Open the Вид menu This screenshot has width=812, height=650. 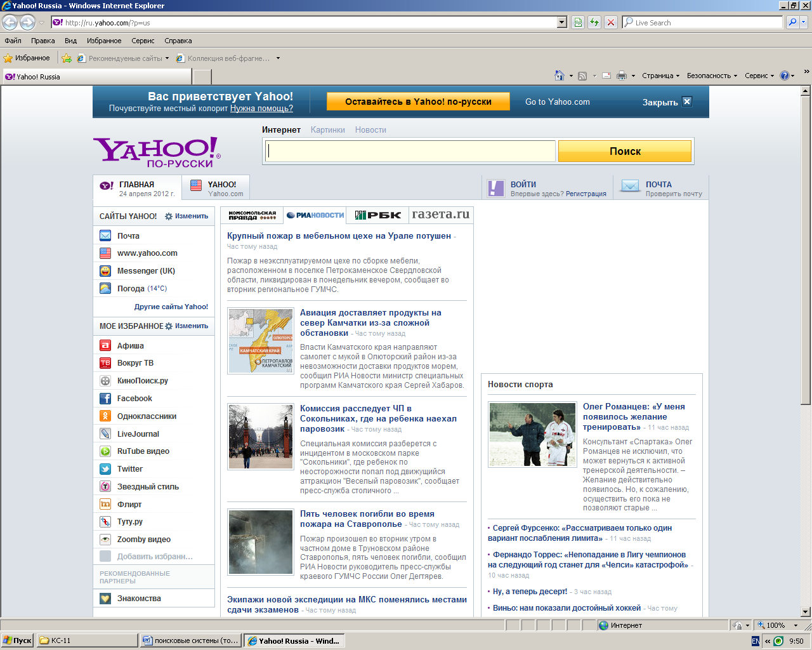pyautogui.click(x=70, y=41)
